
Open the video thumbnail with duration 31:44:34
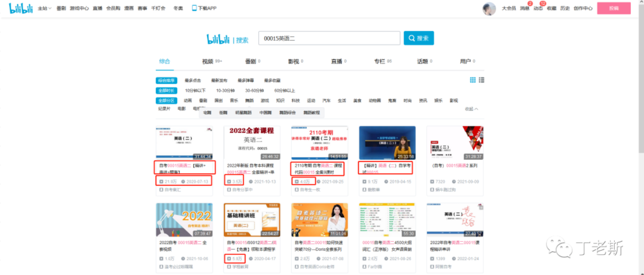pyautogui.click(x=184, y=143)
